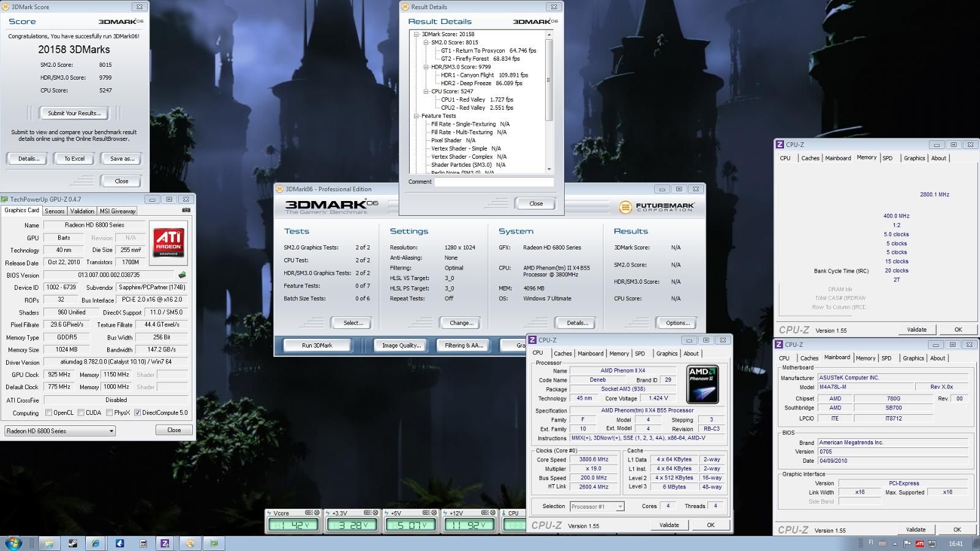Click the Comment input field

494,182
